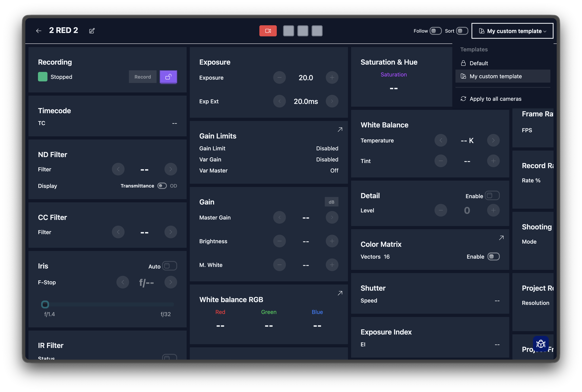
Task: Step F-Stop to next value
Action: [x=171, y=282]
